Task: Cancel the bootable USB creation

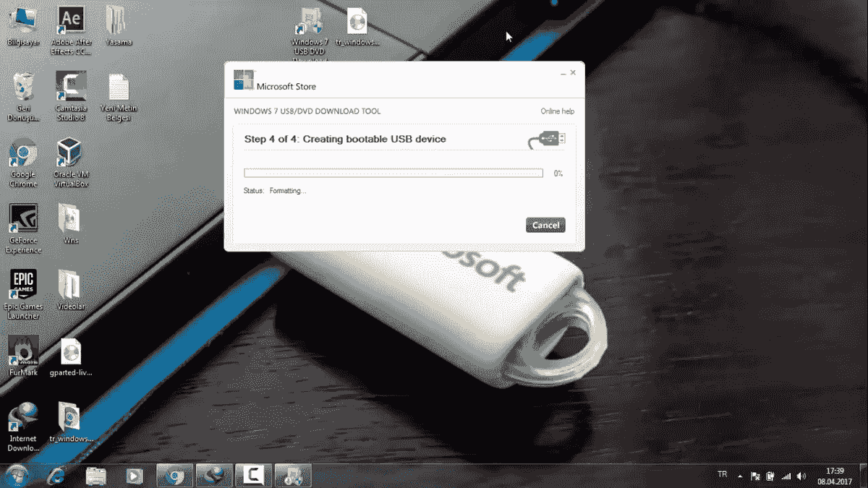Action: pos(545,225)
